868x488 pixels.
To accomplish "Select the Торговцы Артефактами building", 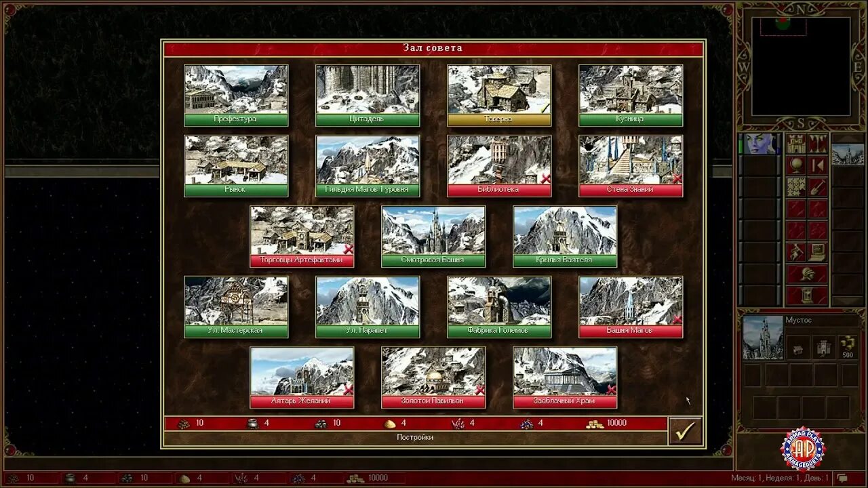I will click(302, 237).
